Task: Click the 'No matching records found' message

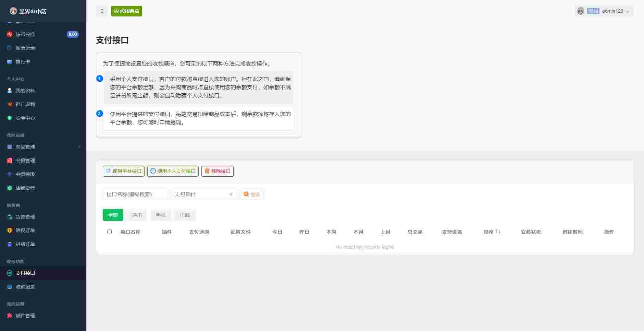Action: [x=365, y=247]
